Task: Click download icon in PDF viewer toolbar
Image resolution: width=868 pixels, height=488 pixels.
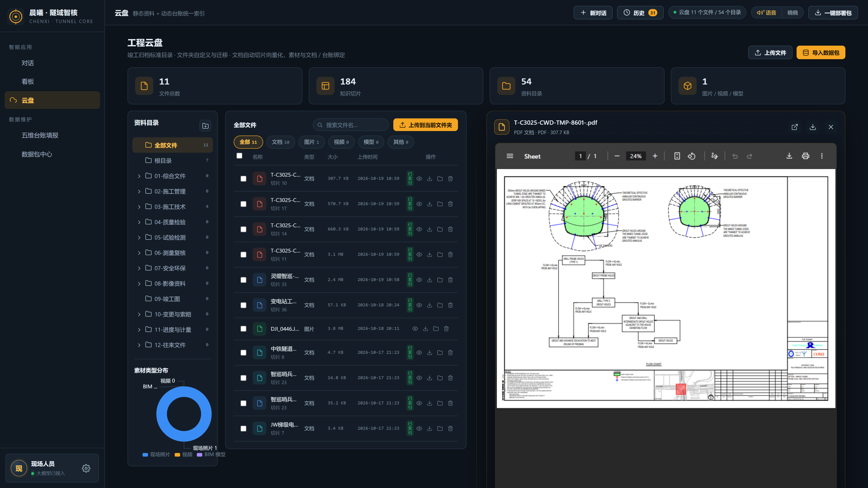Action: point(789,156)
